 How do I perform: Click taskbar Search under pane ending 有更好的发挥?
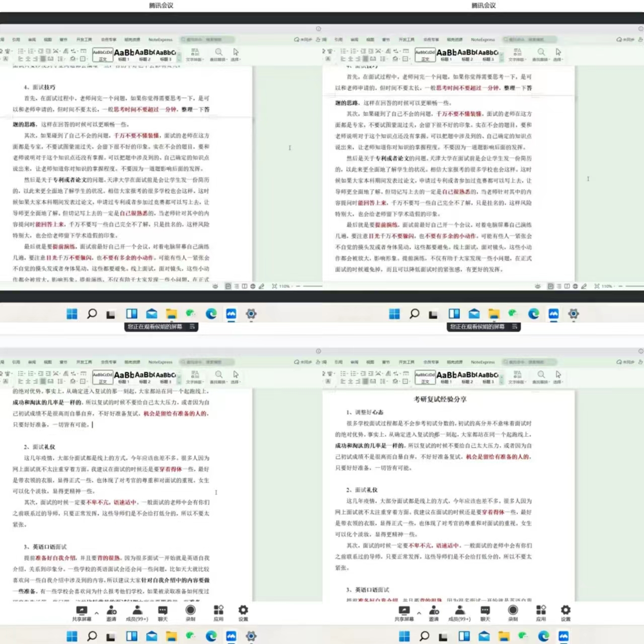tap(414, 313)
